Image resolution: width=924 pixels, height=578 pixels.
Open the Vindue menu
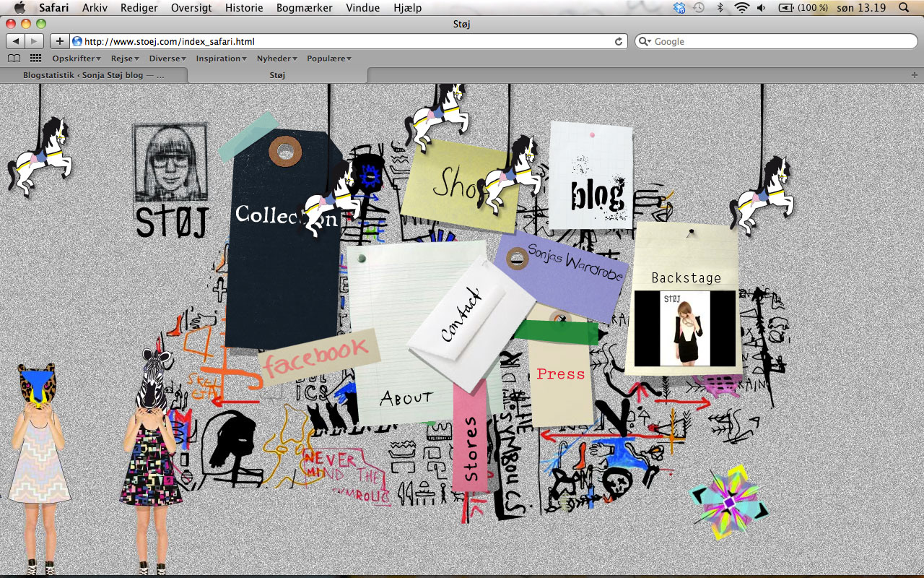[362, 8]
